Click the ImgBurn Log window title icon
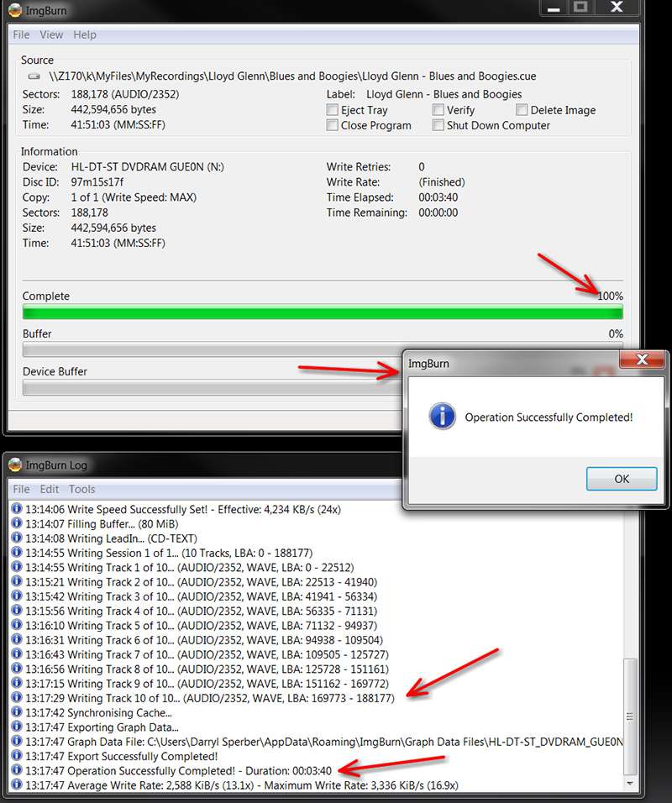The image size is (672, 803). pos(15,464)
